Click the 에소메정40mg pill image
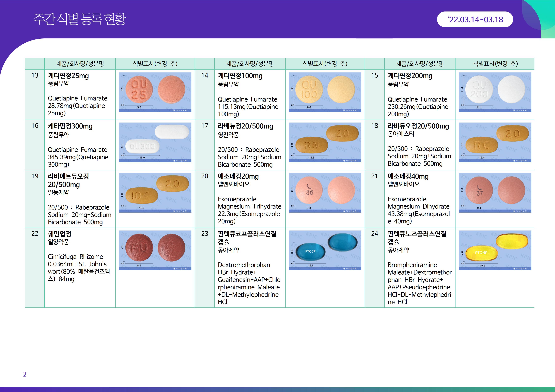Image resolution: width=555 pixels, height=392 pixels. (x=495, y=193)
